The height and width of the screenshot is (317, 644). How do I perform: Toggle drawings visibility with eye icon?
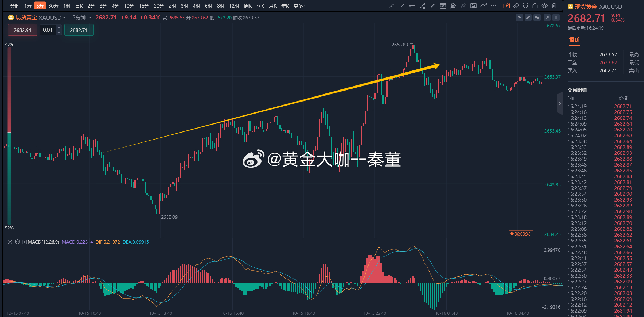(544, 6)
